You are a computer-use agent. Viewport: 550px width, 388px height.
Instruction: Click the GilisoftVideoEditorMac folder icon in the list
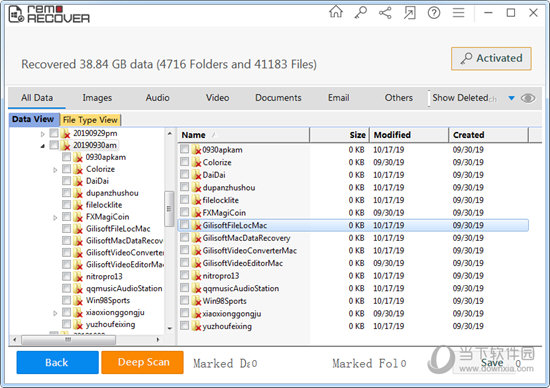click(196, 263)
